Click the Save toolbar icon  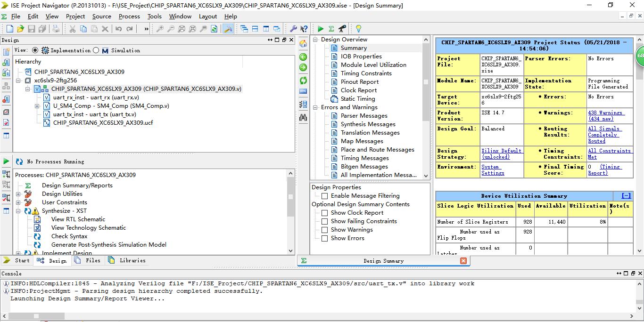pos(32,29)
